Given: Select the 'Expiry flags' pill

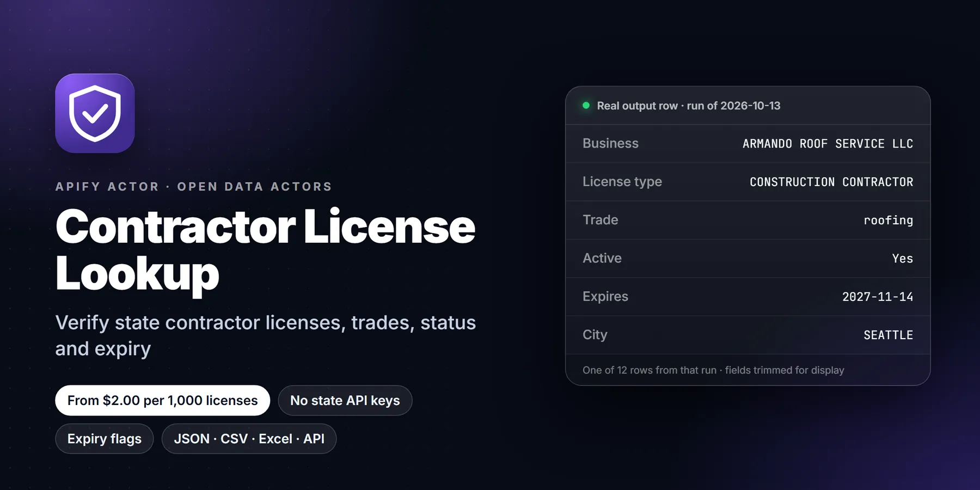Looking at the screenshot, I should coord(105,439).
